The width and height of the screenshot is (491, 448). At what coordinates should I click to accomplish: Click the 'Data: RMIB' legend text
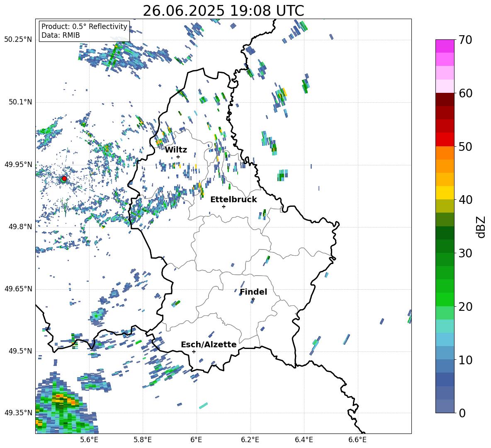pos(61,35)
